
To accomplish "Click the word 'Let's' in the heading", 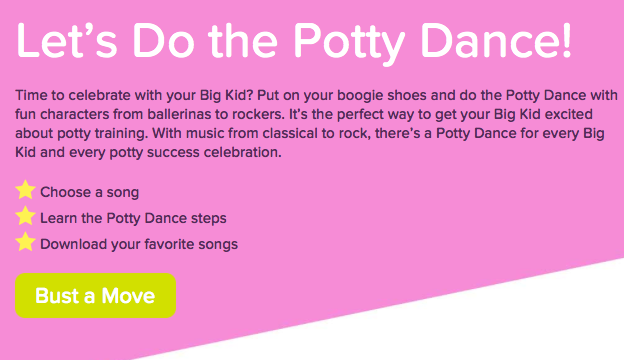I will pos(67,41).
